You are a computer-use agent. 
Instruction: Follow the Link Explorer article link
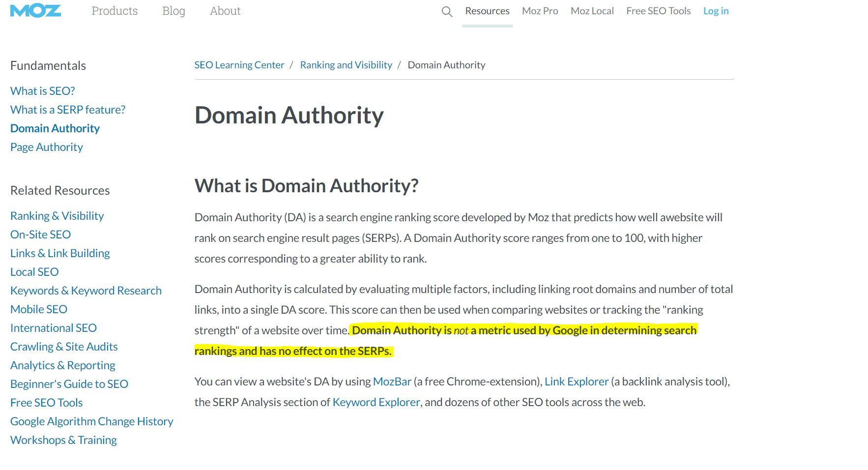point(577,382)
